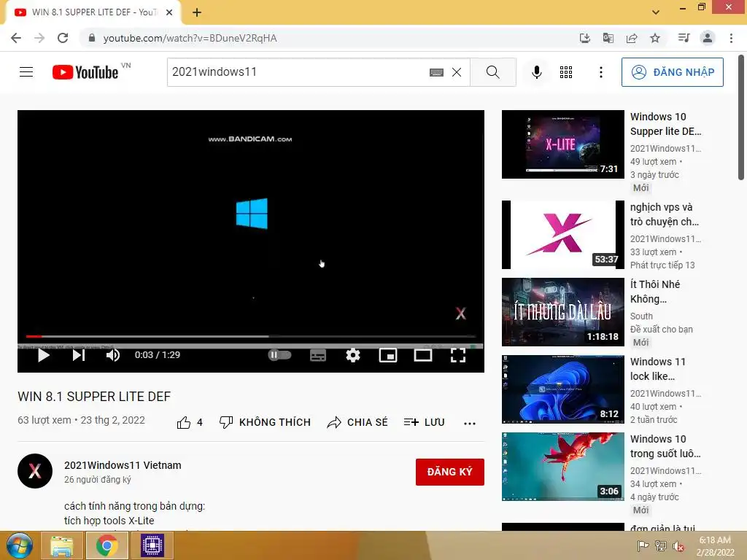
Task: Dislike with KHÔNG THÍCH button
Action: (x=265, y=422)
